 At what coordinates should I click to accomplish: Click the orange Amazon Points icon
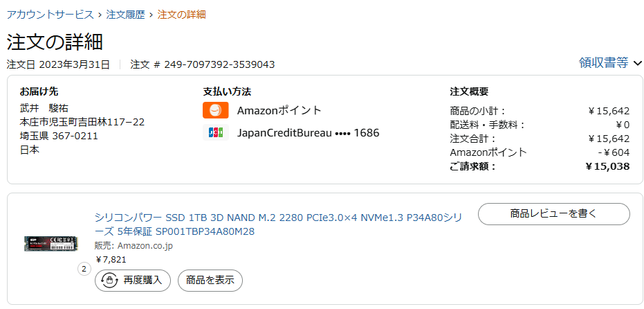[x=215, y=110]
